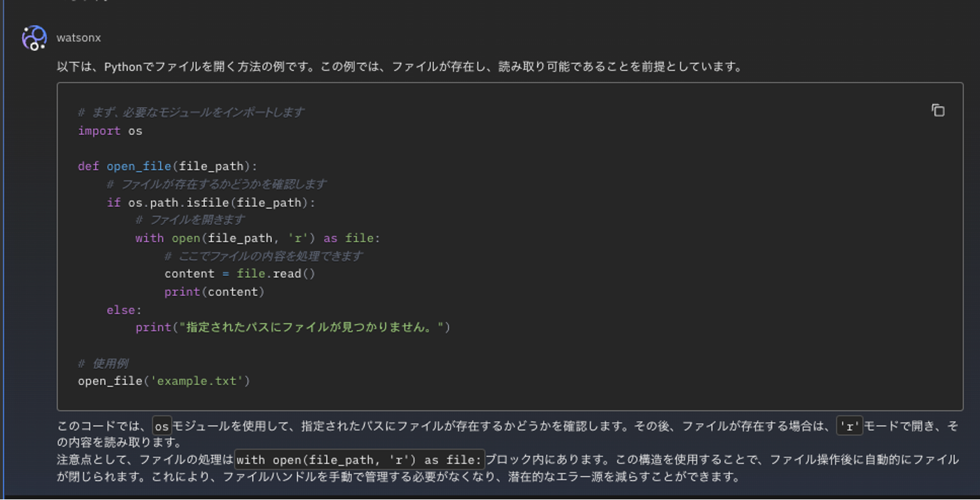Screen dimensions: 980x500
Task: Click the 'import os' line in the code
Action: pyautogui.click(x=108, y=130)
